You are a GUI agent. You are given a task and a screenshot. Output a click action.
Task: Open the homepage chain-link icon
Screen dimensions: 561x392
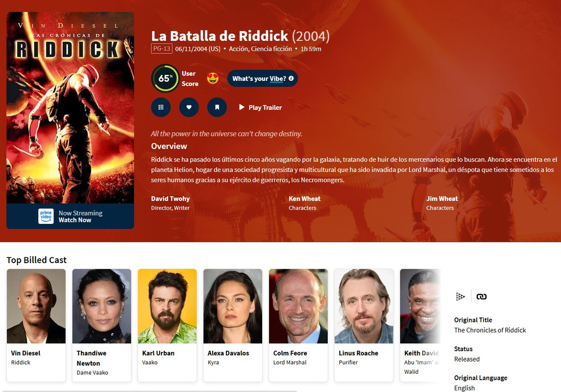[481, 296]
